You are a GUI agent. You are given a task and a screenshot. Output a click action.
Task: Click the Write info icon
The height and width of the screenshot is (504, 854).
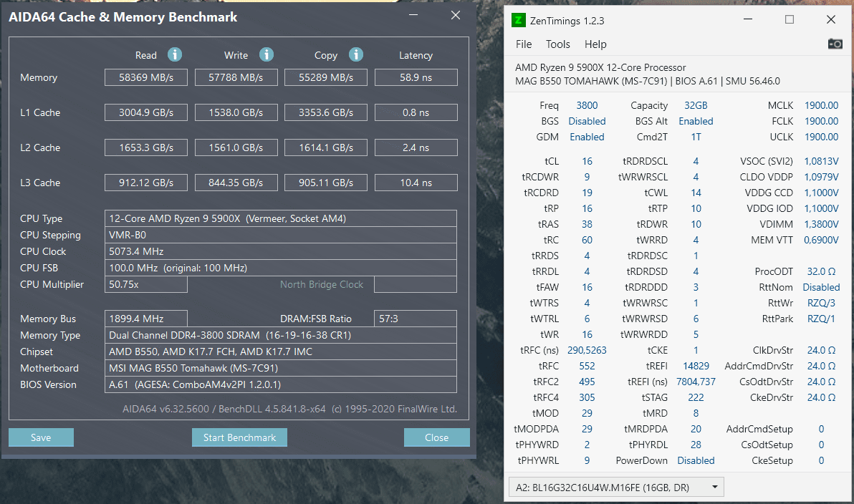pos(267,54)
